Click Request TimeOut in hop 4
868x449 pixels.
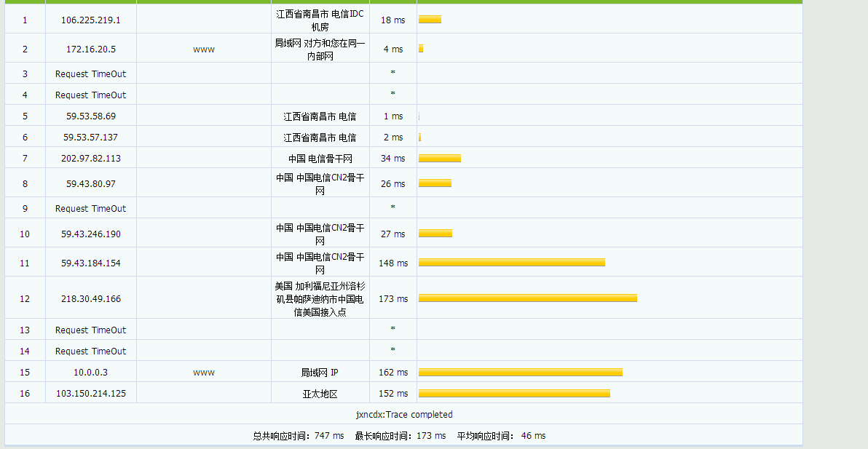click(x=91, y=95)
